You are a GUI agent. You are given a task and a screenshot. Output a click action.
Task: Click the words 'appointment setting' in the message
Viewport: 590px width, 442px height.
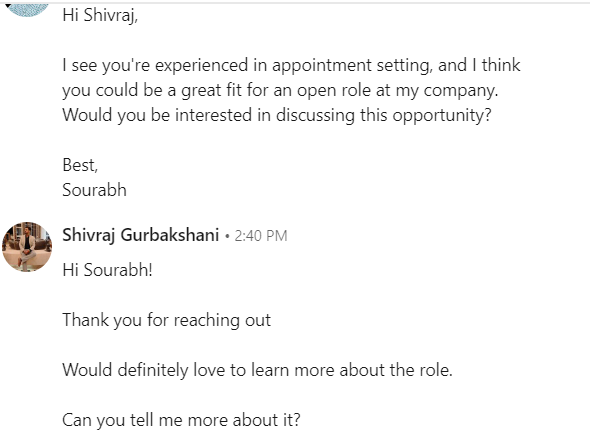point(350,66)
